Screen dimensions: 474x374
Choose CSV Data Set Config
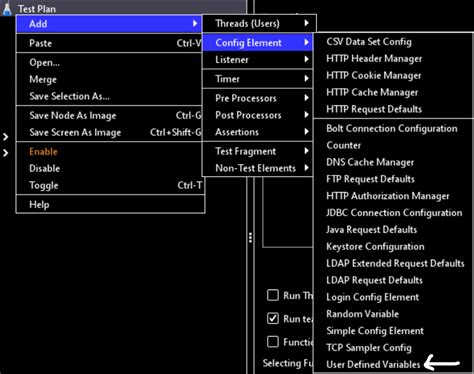369,42
